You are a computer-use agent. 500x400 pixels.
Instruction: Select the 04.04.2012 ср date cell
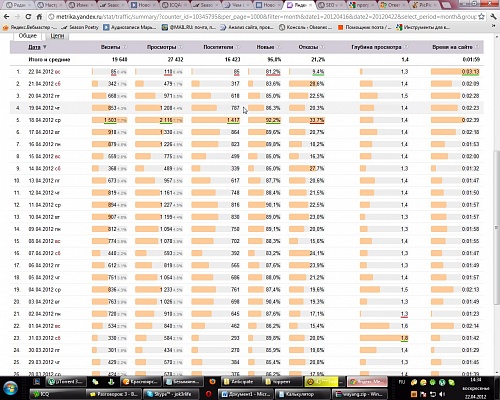click(45, 290)
